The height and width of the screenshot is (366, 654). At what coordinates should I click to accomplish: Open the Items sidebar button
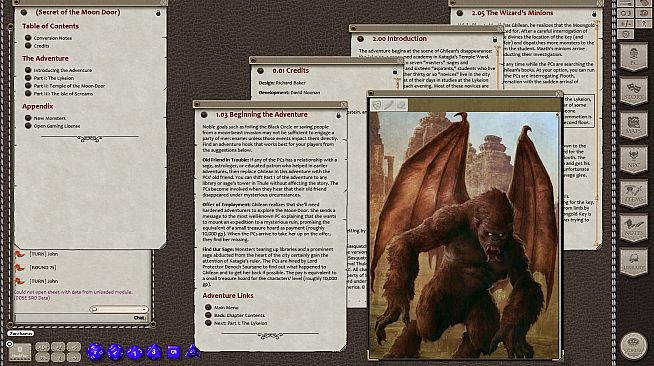(x=634, y=193)
